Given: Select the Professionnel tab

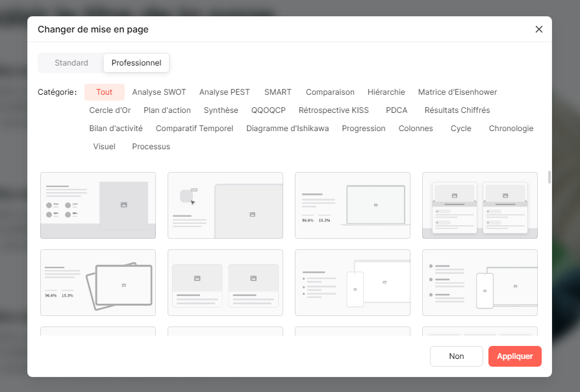Looking at the screenshot, I should (x=136, y=63).
